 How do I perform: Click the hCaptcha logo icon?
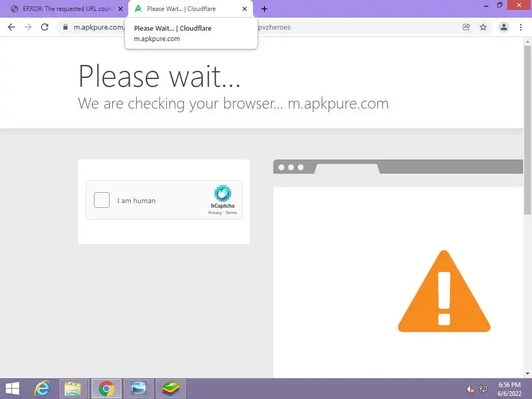click(222, 193)
